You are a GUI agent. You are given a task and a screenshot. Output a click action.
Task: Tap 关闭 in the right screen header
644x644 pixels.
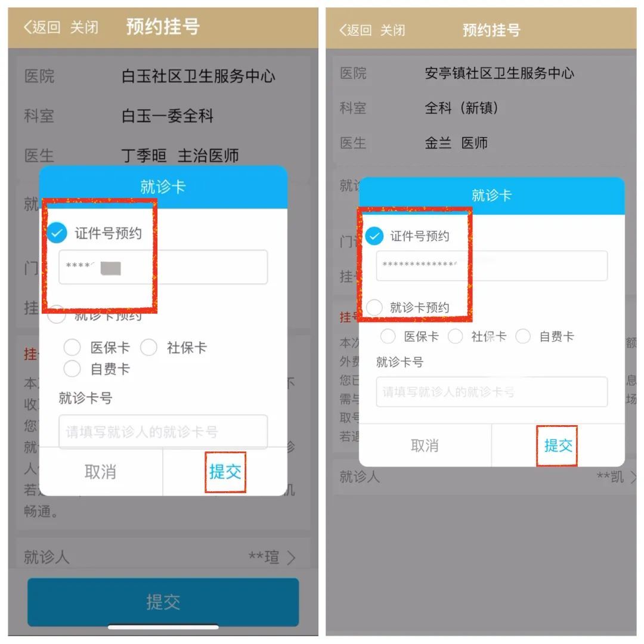click(392, 30)
